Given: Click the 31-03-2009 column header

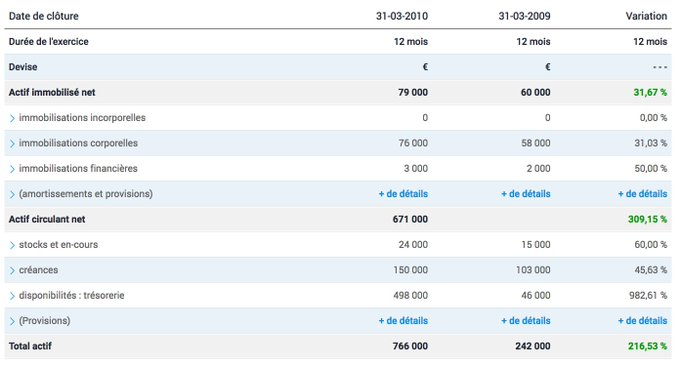Looking at the screenshot, I should click(x=524, y=16).
